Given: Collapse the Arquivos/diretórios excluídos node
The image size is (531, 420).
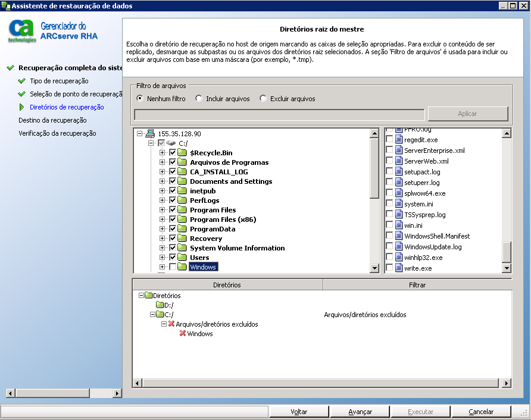Looking at the screenshot, I should click(x=164, y=324).
